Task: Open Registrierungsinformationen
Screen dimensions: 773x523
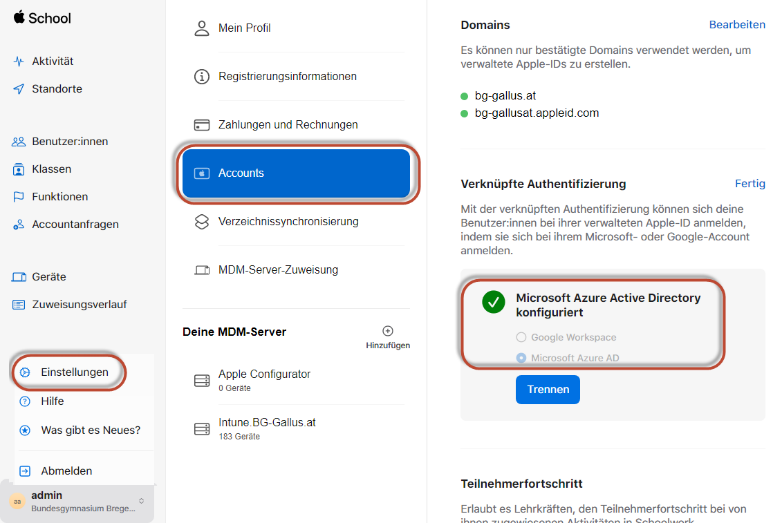Action: coord(287,76)
